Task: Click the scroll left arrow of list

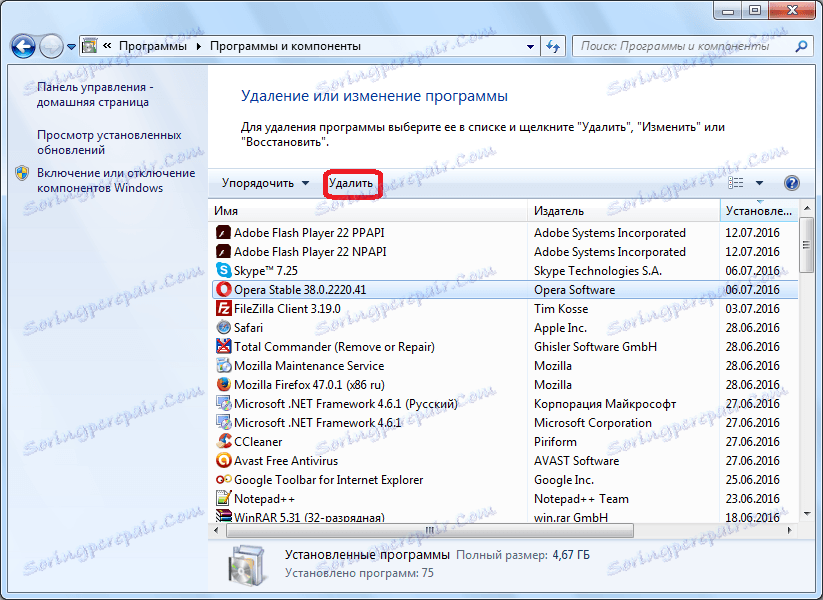Action: (x=216, y=530)
